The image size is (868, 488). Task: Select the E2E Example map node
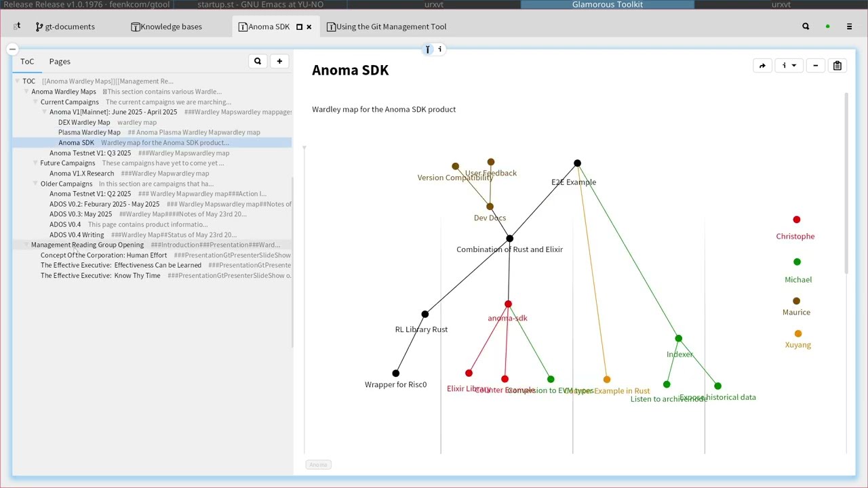(577, 163)
